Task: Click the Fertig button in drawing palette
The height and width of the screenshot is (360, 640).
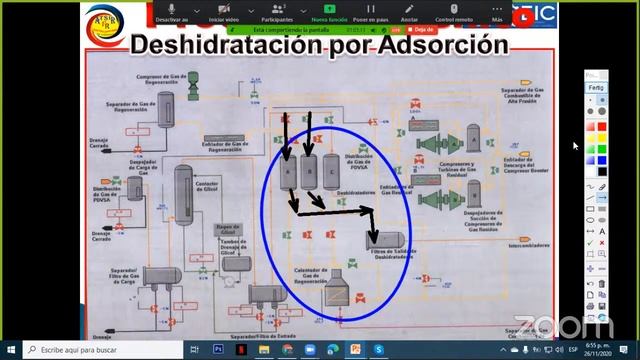Action: pyautogui.click(x=596, y=88)
